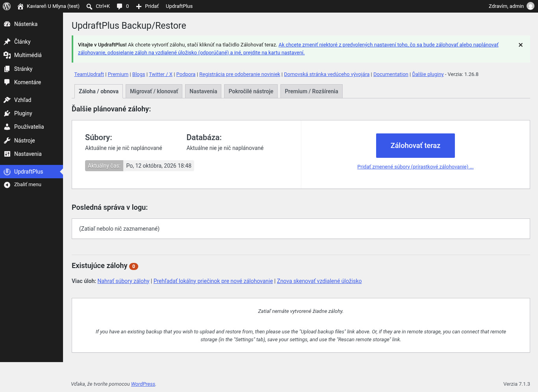Screen dimensions: 538x392
Task: Open the Nastavenia tab
Action: 203,91
